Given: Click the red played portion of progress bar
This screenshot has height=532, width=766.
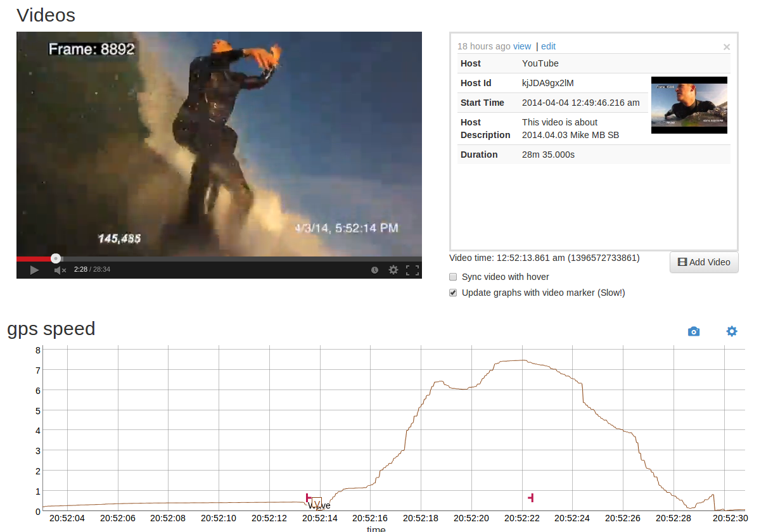Looking at the screenshot, I should [x=35, y=258].
